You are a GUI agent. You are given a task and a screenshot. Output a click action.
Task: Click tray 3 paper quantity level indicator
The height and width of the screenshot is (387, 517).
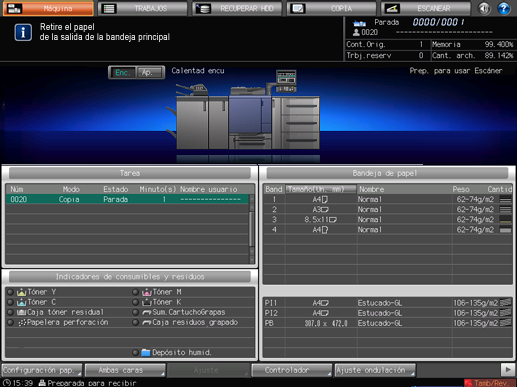click(506, 220)
